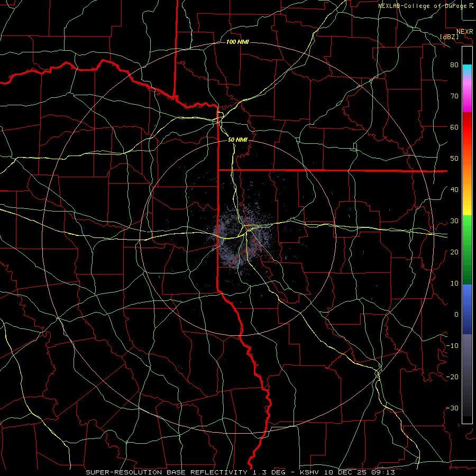The height and width of the screenshot is (476, 476).
Task: Click the -30 dBZ scale label
Action: (x=452, y=408)
